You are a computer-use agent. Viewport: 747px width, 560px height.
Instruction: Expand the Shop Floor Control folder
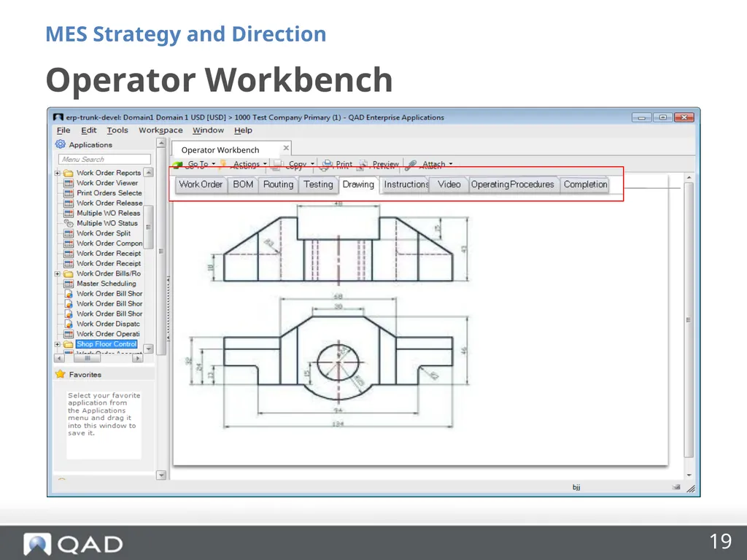(x=58, y=344)
